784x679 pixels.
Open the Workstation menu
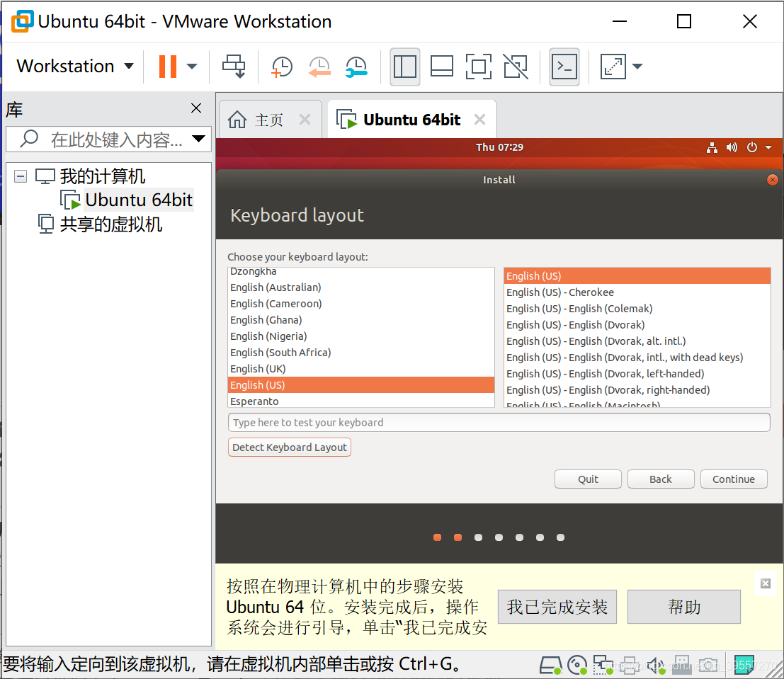tap(75, 66)
